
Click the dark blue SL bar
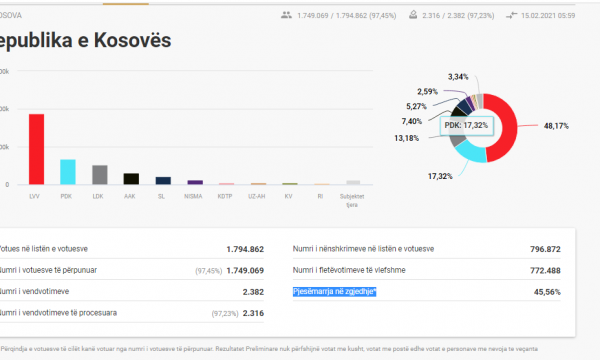click(163, 181)
